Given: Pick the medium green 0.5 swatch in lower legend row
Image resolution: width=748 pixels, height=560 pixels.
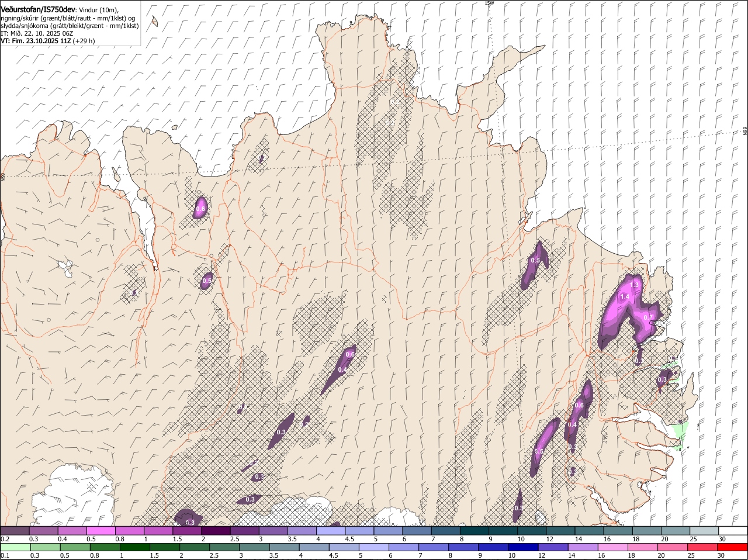Looking at the screenshot, I should tap(75, 548).
